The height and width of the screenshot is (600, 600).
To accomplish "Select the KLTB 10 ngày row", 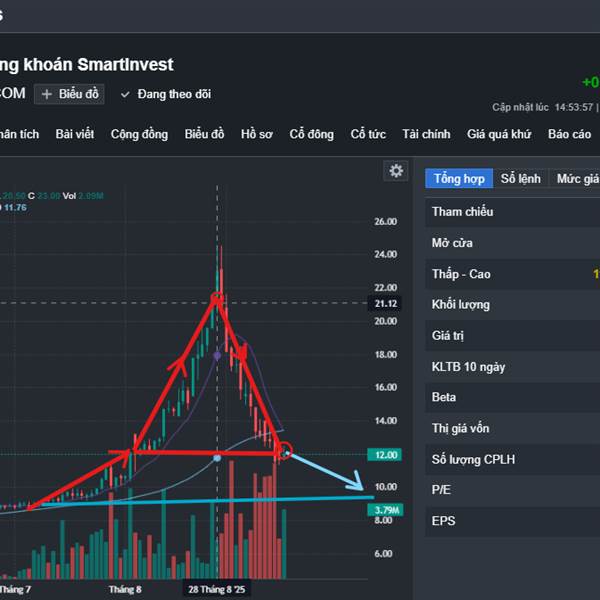I will pyautogui.click(x=512, y=367).
